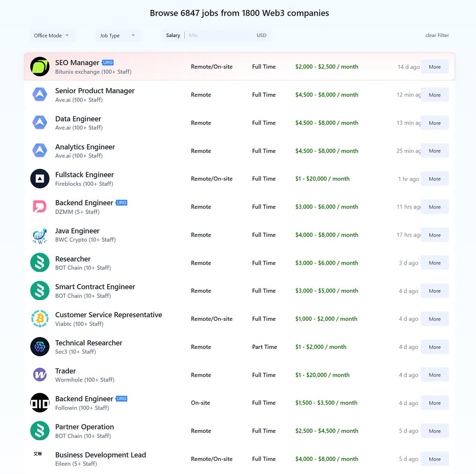Click Fireblocks (100+ Staff) company text
The height and width of the screenshot is (474, 476).
click(x=84, y=184)
